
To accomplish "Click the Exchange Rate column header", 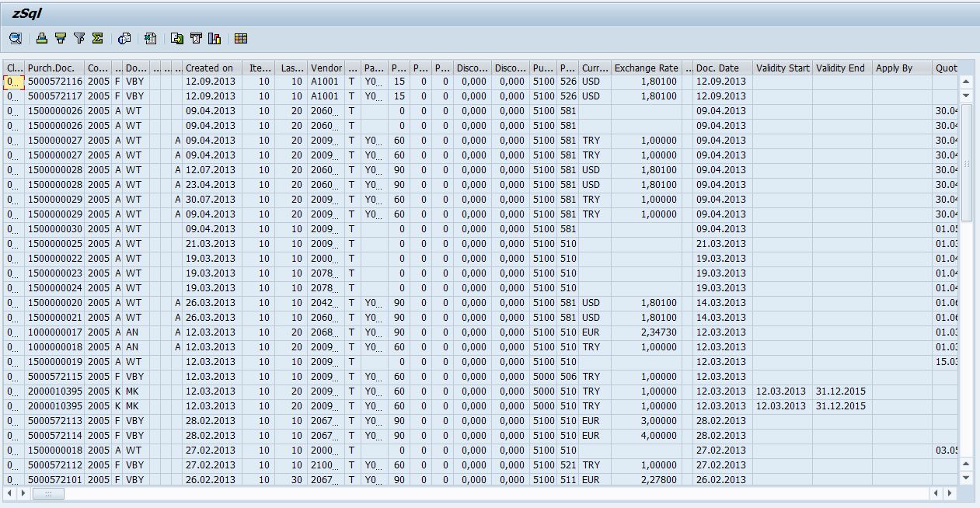I will click(x=644, y=68).
